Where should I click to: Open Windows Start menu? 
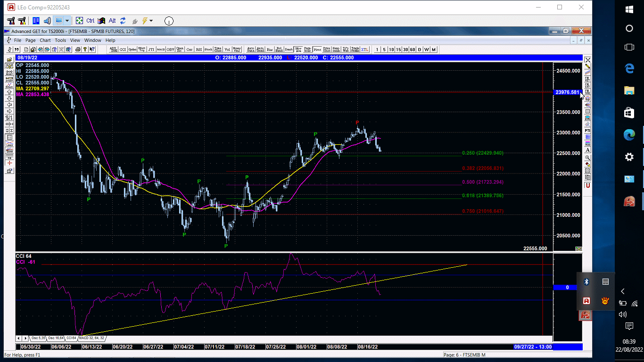click(x=629, y=9)
